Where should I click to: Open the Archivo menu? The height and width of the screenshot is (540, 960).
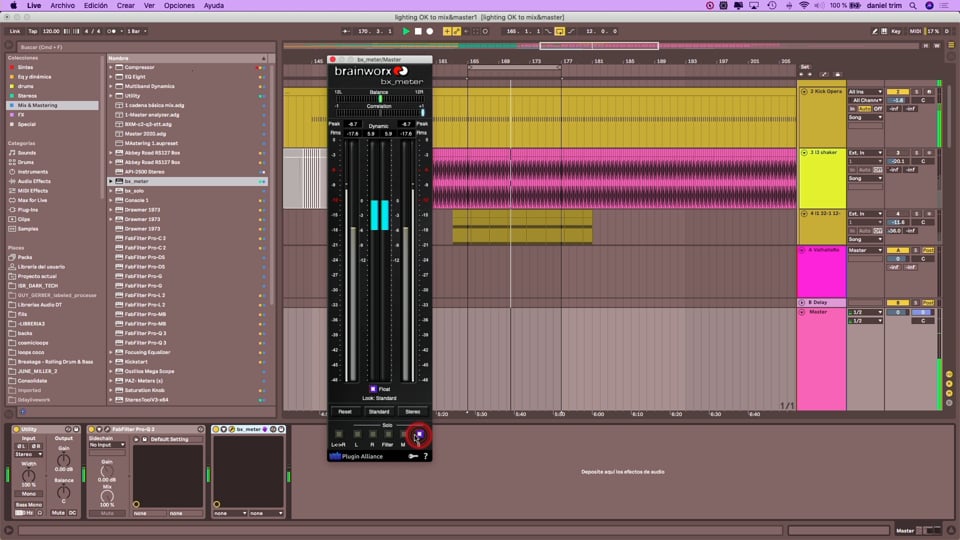click(62, 6)
